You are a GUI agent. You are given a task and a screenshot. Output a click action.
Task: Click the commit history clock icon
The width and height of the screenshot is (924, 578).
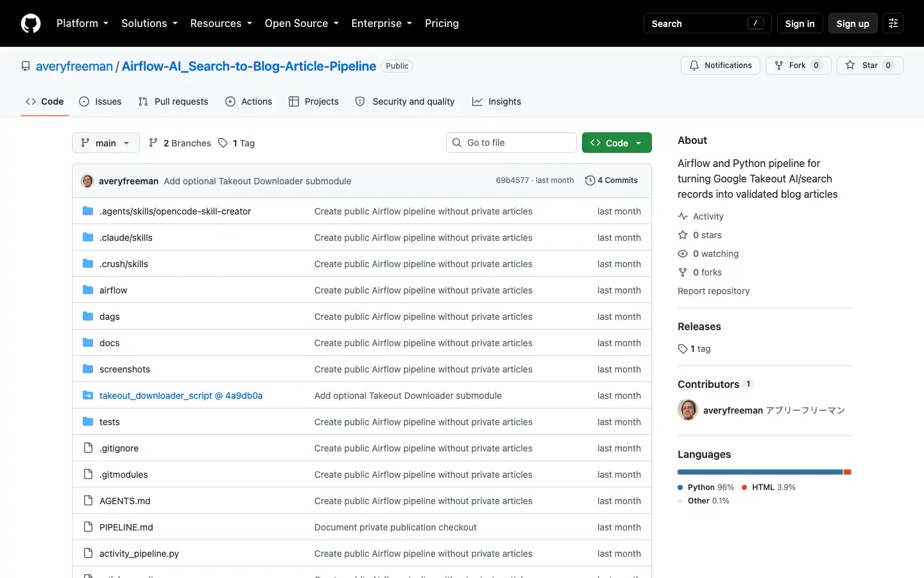point(590,180)
